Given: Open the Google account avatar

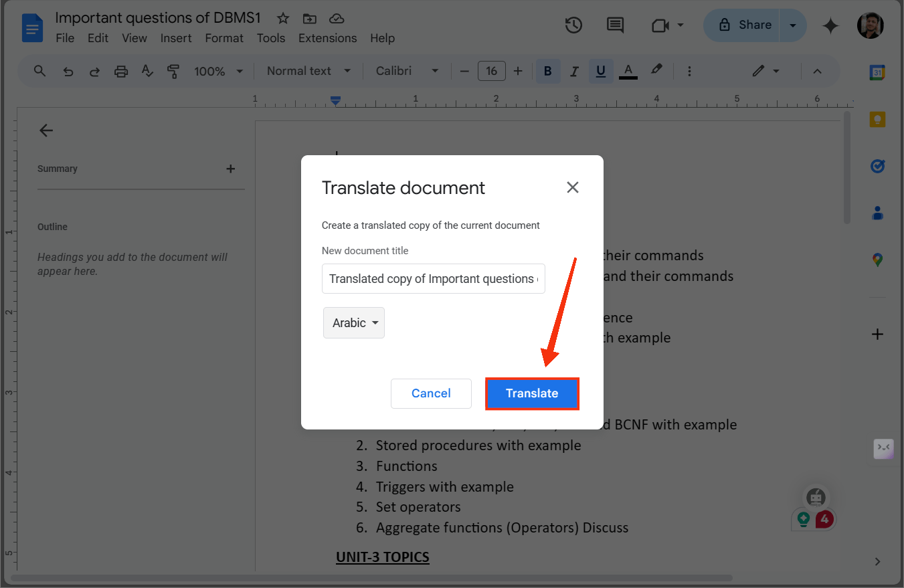Looking at the screenshot, I should [x=870, y=25].
